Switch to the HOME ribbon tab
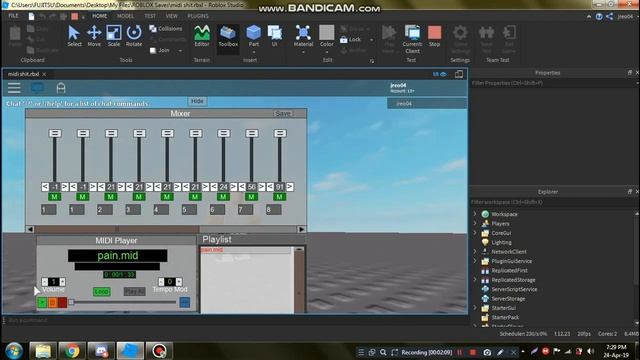 (99, 16)
